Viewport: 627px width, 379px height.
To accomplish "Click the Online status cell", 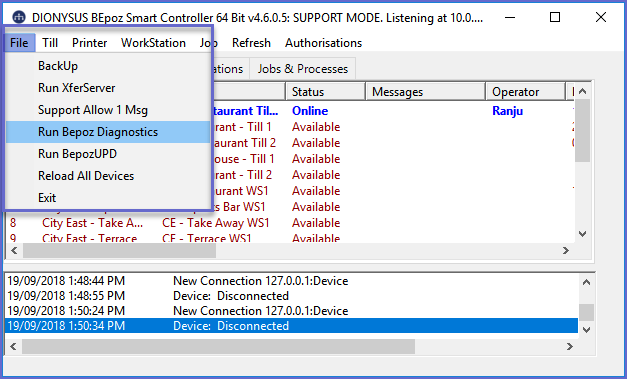I will 310,111.
